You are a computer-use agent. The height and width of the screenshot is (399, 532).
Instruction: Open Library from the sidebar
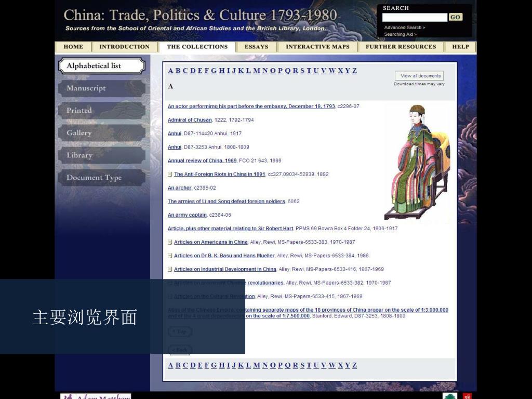click(x=102, y=155)
